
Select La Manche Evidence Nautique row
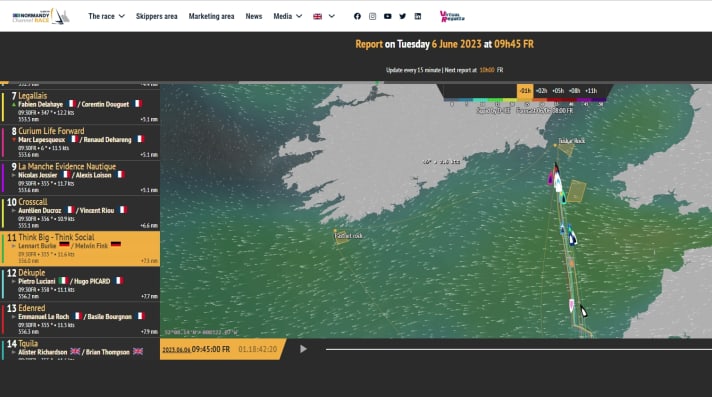(80, 178)
